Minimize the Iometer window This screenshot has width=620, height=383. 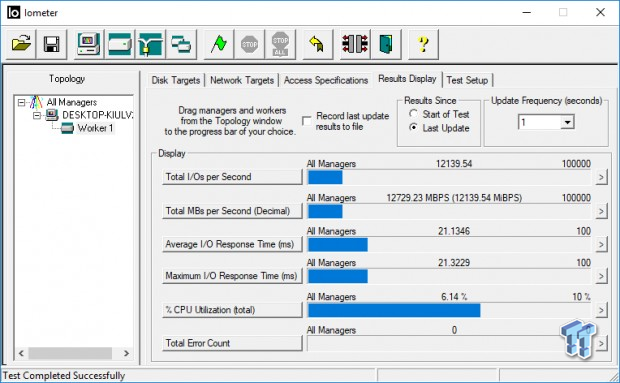coord(526,13)
